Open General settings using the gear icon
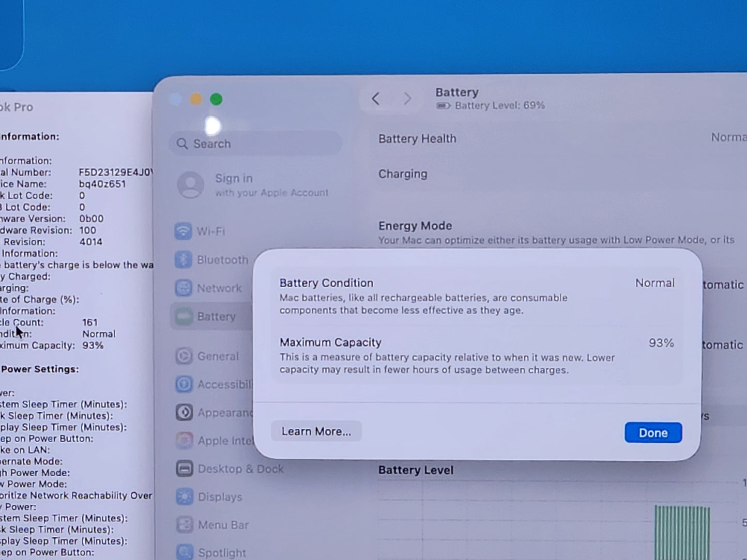The image size is (747, 560). tap(184, 356)
